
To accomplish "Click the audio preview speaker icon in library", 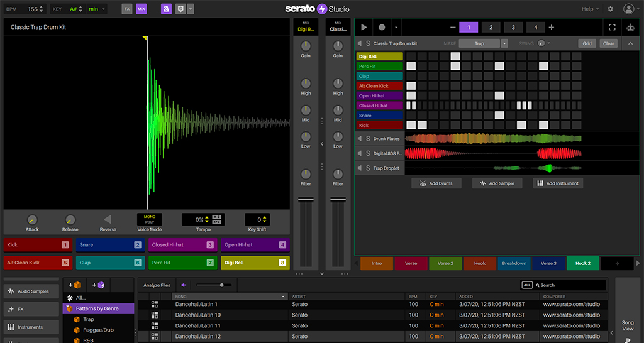I will point(184,285).
